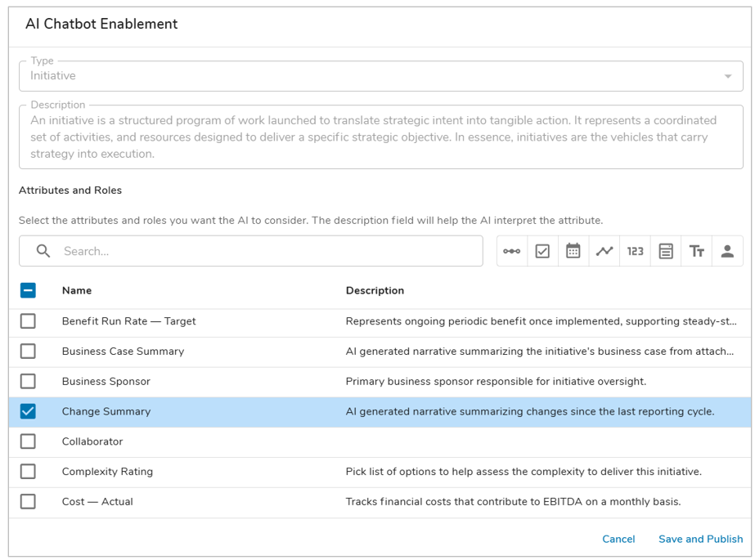Tick the Complexity Rating checkbox
This screenshot has height=560, width=755.
[x=28, y=472]
